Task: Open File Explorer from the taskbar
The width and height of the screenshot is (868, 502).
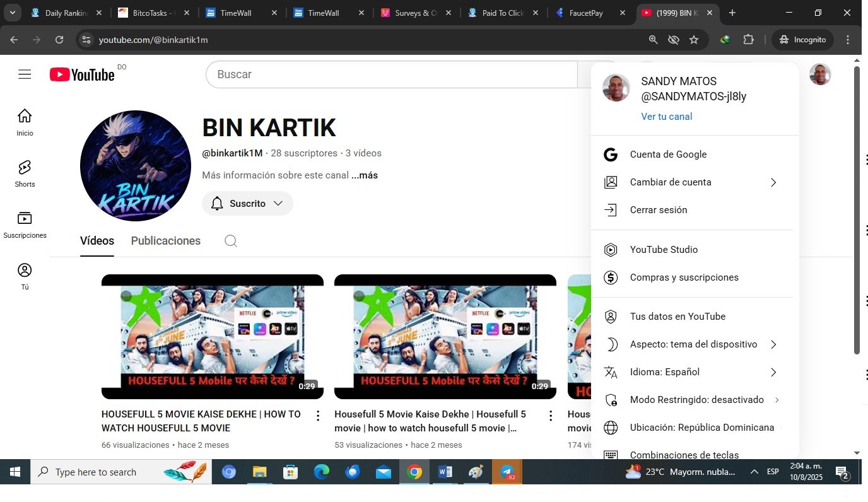Action: pos(260,472)
